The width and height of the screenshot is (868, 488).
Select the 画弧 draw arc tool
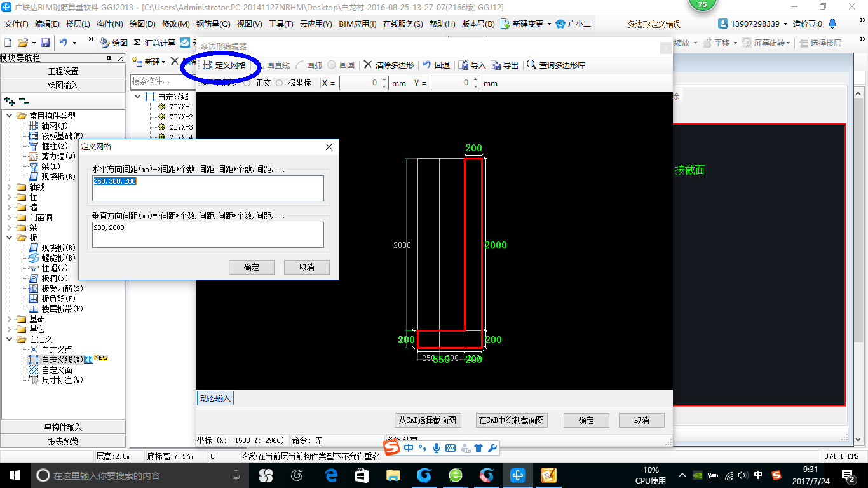click(x=309, y=65)
